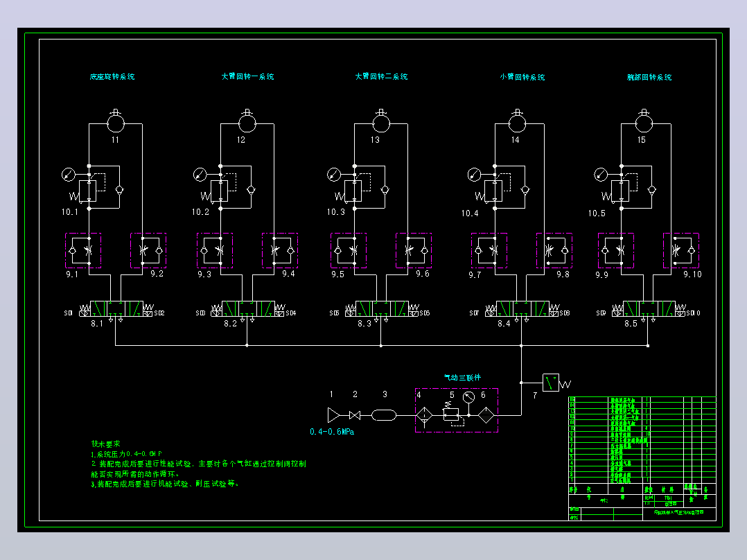Select the rotary motor symbol numbered 14

point(517,123)
